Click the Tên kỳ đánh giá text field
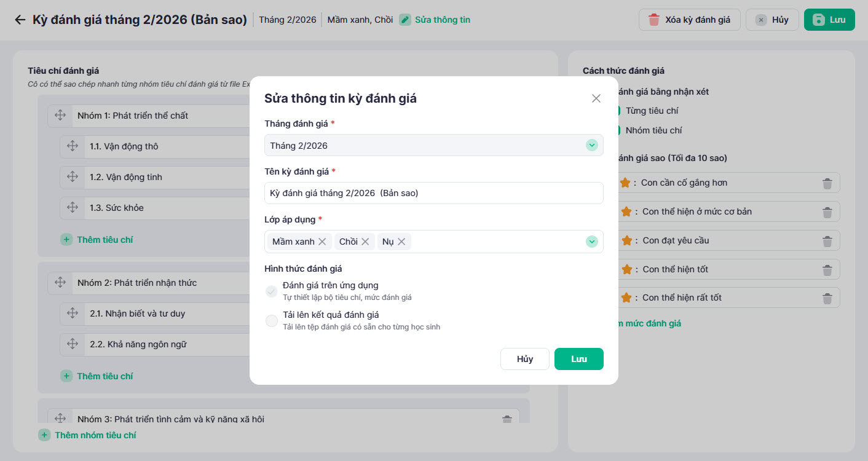868x461 pixels. (x=433, y=193)
